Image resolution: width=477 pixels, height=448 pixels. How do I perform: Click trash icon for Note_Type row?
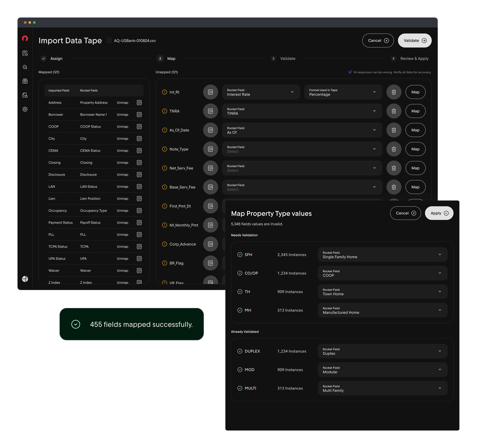pyautogui.click(x=393, y=149)
